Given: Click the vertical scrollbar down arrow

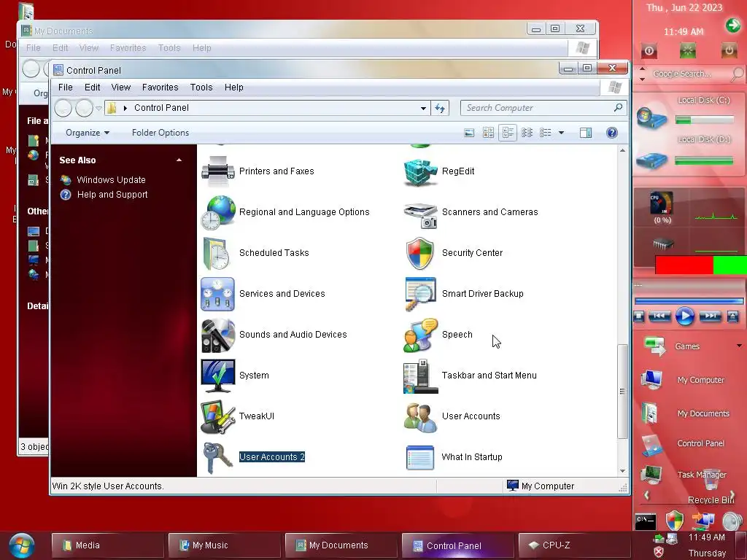Looking at the screenshot, I should [x=622, y=471].
